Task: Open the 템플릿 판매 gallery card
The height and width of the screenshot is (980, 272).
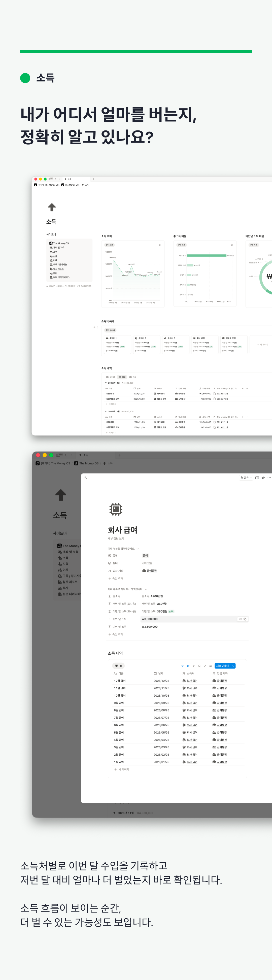Action: (x=234, y=344)
